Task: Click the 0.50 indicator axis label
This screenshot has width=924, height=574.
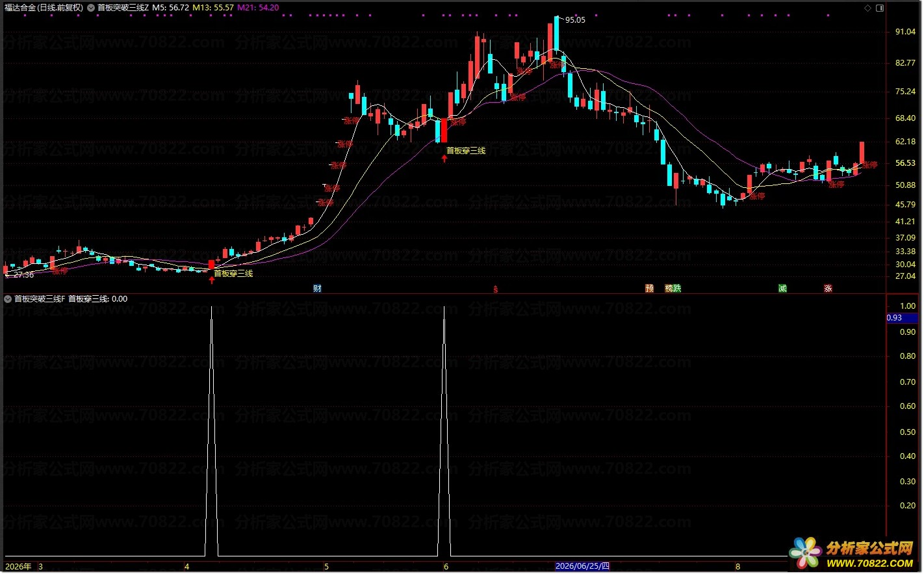Action: (x=908, y=432)
